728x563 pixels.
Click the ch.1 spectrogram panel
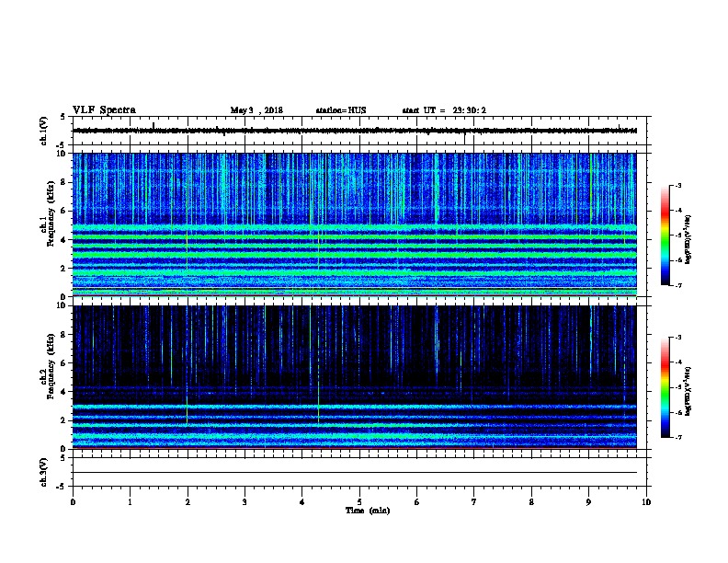click(354, 224)
